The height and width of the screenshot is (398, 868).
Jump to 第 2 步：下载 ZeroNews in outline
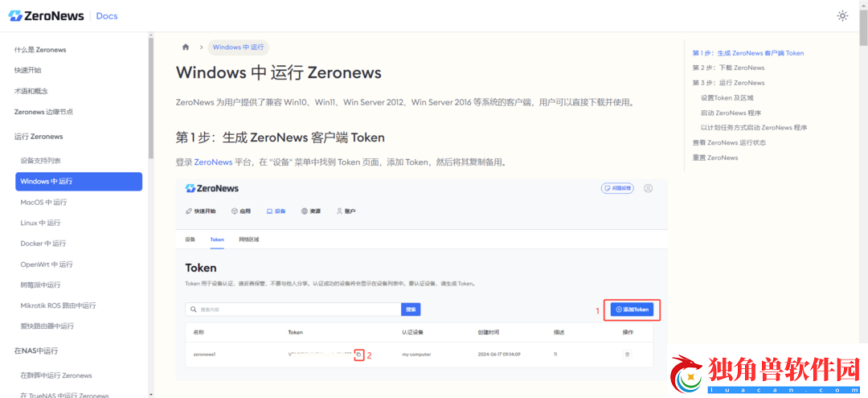click(x=728, y=68)
